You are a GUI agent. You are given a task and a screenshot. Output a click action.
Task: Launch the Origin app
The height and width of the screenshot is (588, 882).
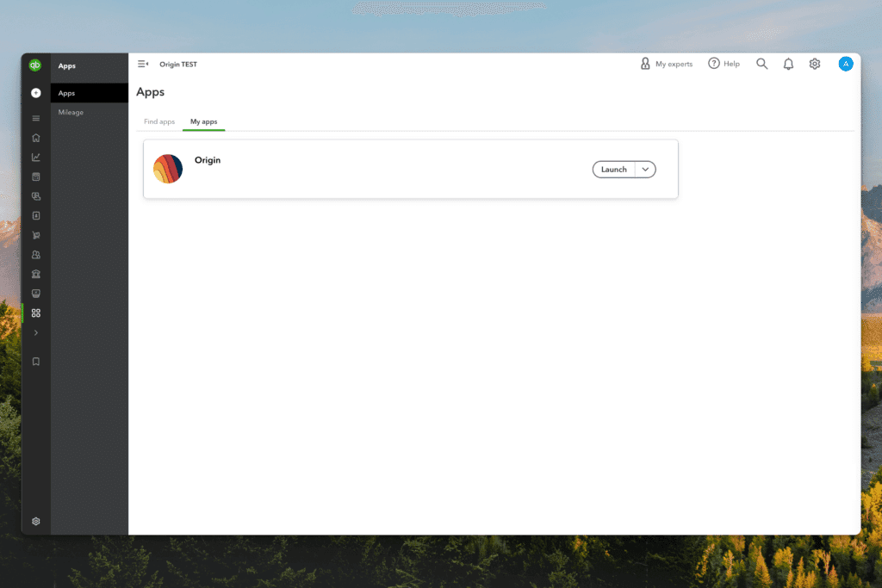[x=613, y=170]
